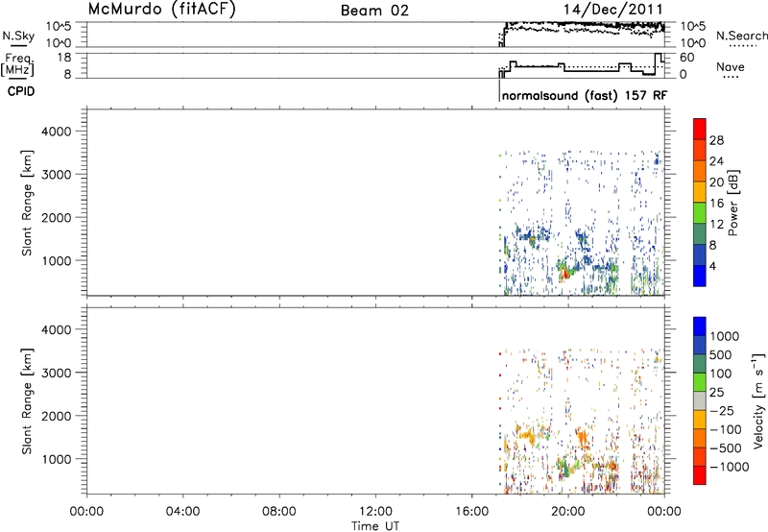The image size is (768, 532).
Task: Select the gray -25 to 25 Velocity segment
Action: point(700,400)
